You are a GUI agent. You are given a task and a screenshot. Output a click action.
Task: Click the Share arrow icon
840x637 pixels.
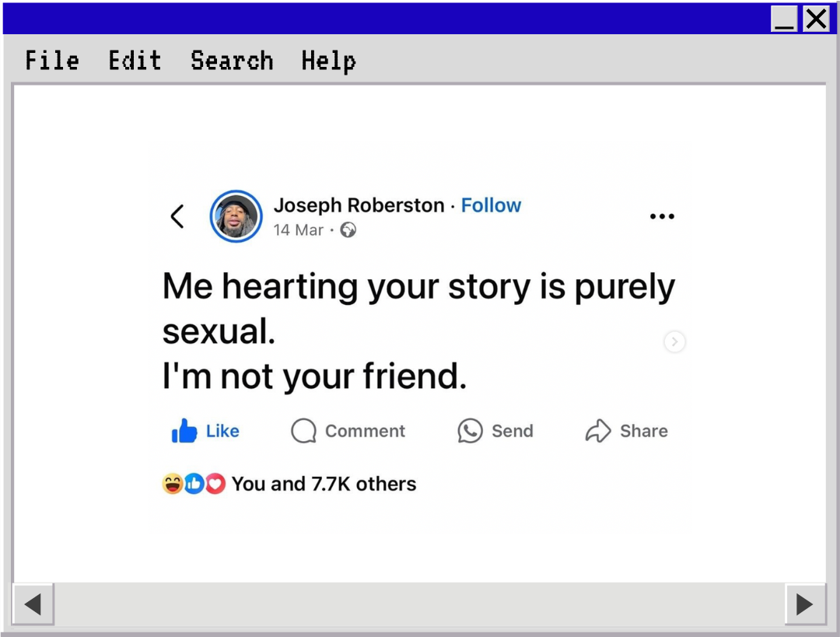598,431
